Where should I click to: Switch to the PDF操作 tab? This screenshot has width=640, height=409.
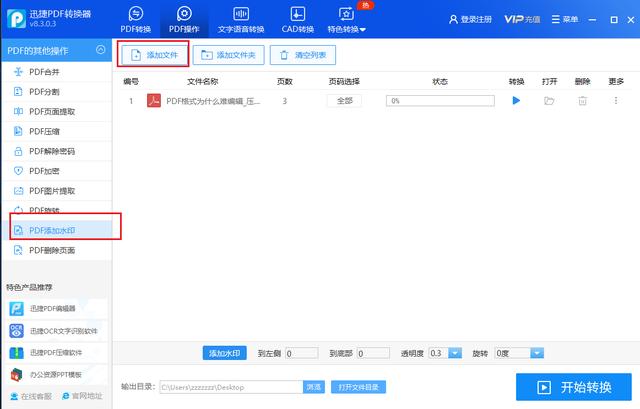[184, 19]
